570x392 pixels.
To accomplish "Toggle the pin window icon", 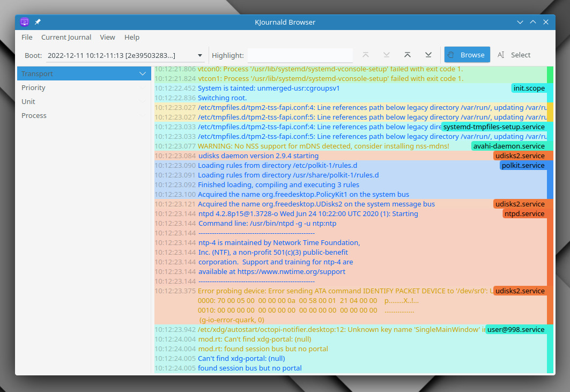I will pyautogui.click(x=38, y=22).
